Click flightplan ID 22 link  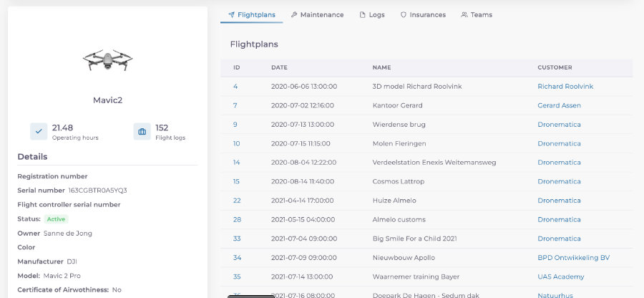tap(237, 201)
